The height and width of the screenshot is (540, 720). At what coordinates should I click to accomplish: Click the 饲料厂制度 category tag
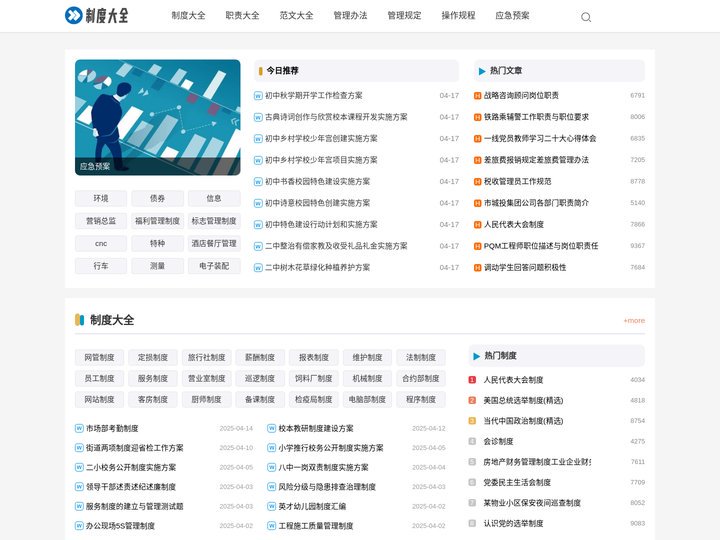(314, 378)
